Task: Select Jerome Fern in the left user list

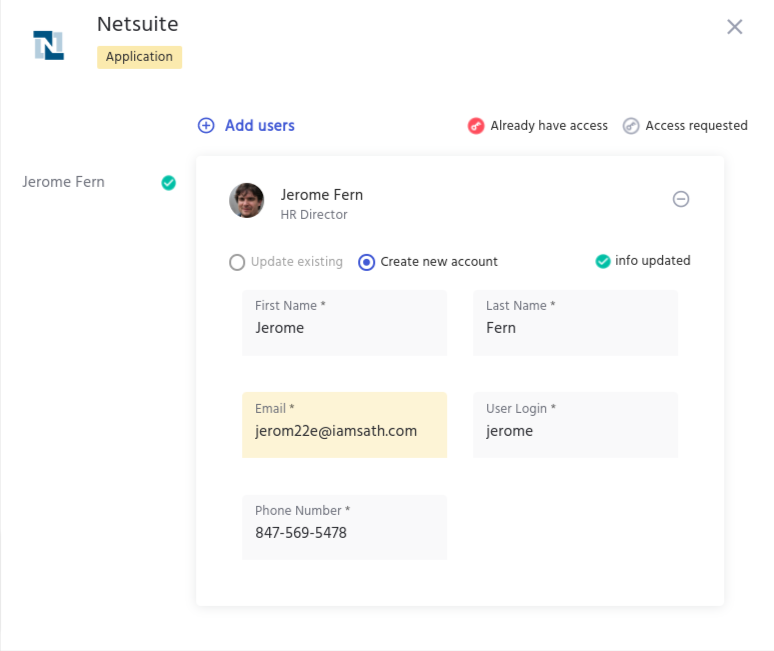Action: coord(63,182)
